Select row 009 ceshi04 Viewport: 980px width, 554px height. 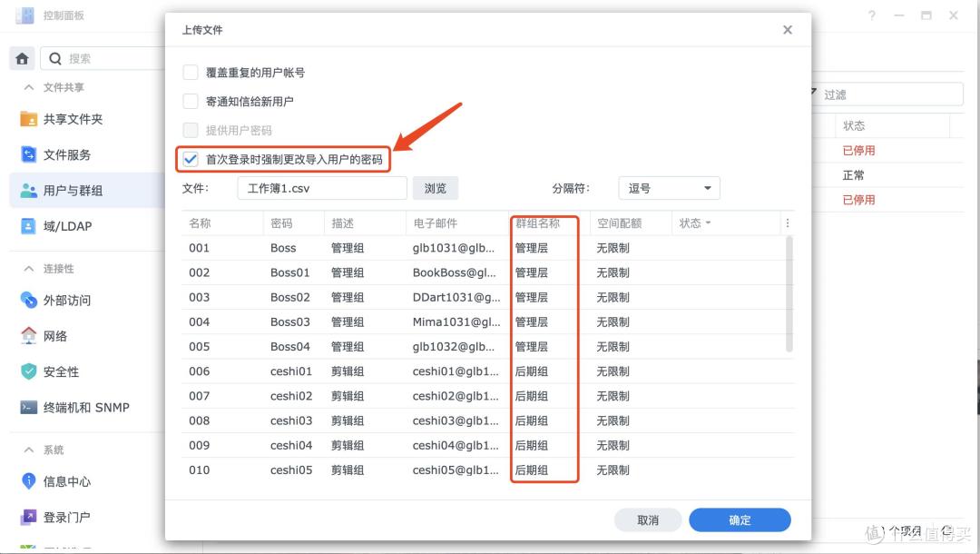click(487, 445)
